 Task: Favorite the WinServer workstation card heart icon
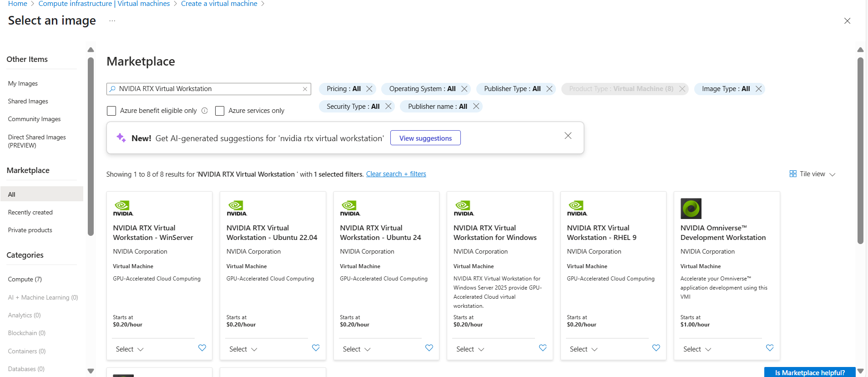pyautogui.click(x=202, y=348)
